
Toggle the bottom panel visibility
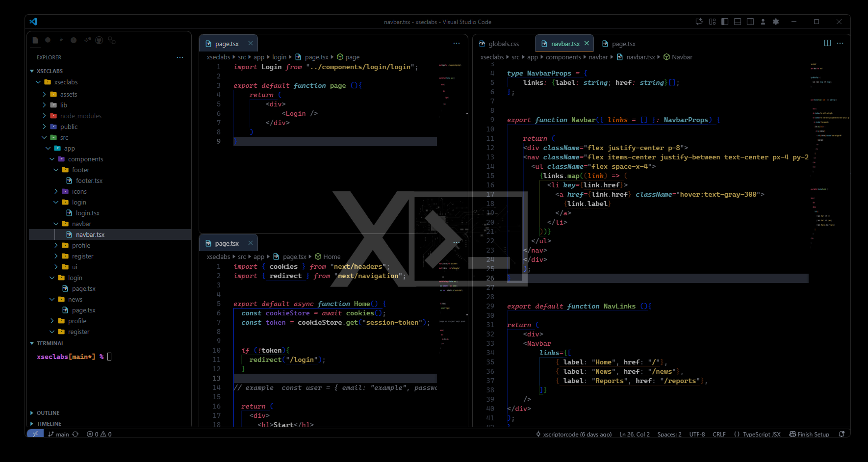tap(738, 22)
